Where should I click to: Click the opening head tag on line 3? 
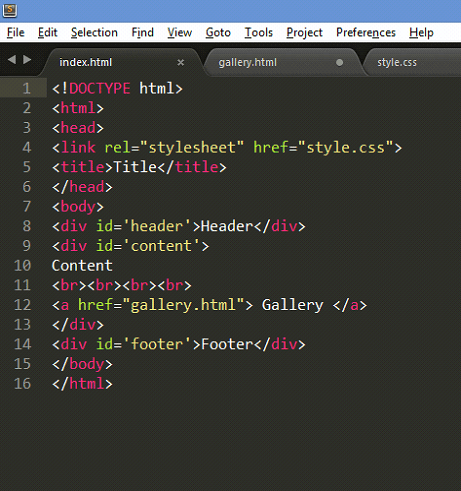click(x=78, y=128)
